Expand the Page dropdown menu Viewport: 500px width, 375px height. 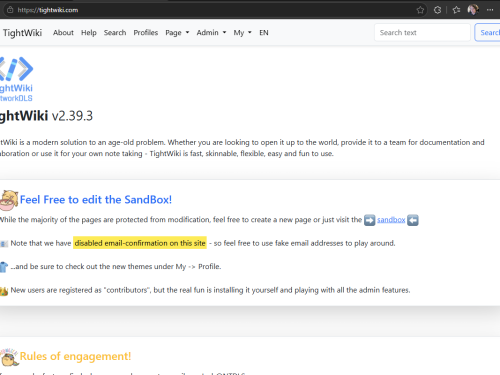(177, 33)
